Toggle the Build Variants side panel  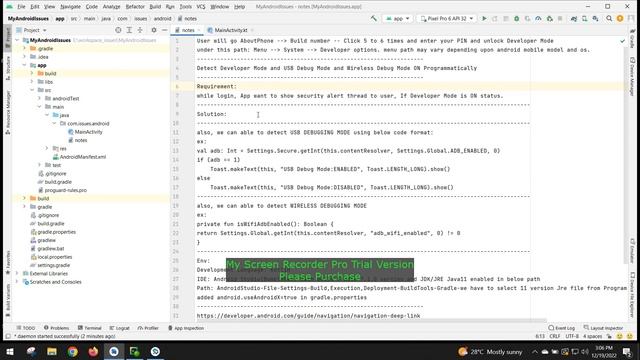click(x=8, y=300)
